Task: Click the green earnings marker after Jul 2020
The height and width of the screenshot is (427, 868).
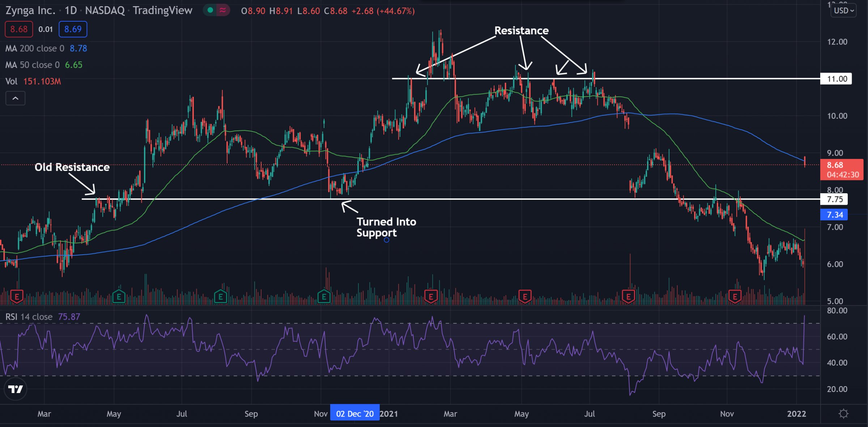Action: coord(221,297)
